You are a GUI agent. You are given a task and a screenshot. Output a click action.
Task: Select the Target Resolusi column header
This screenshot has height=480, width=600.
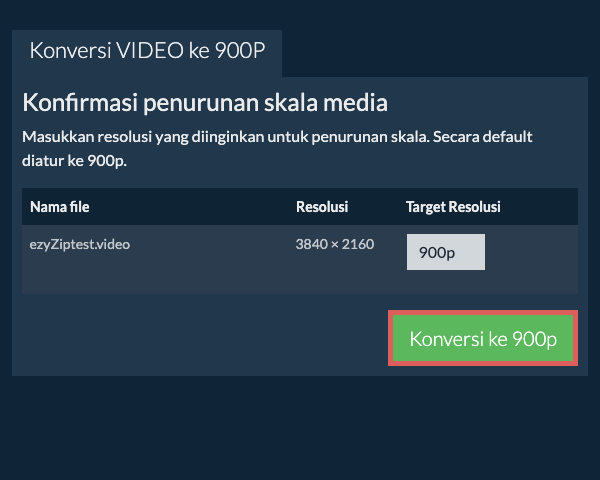(453, 207)
